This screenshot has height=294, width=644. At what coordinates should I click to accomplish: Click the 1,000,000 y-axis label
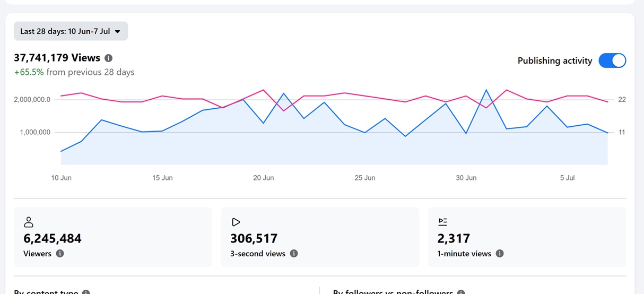coord(35,132)
